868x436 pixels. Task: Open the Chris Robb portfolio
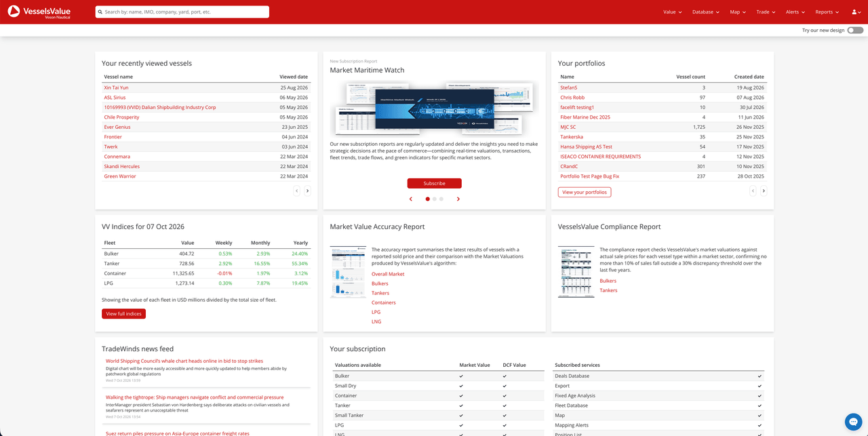(x=572, y=98)
